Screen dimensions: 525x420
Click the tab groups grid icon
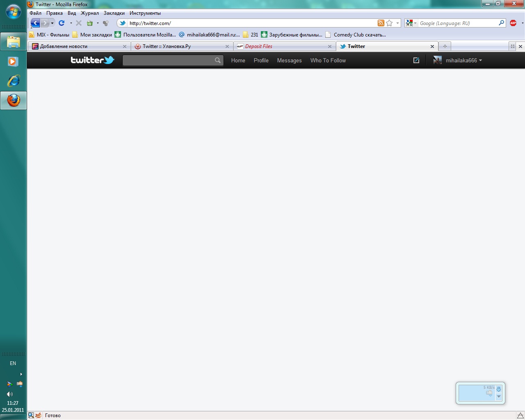512,46
